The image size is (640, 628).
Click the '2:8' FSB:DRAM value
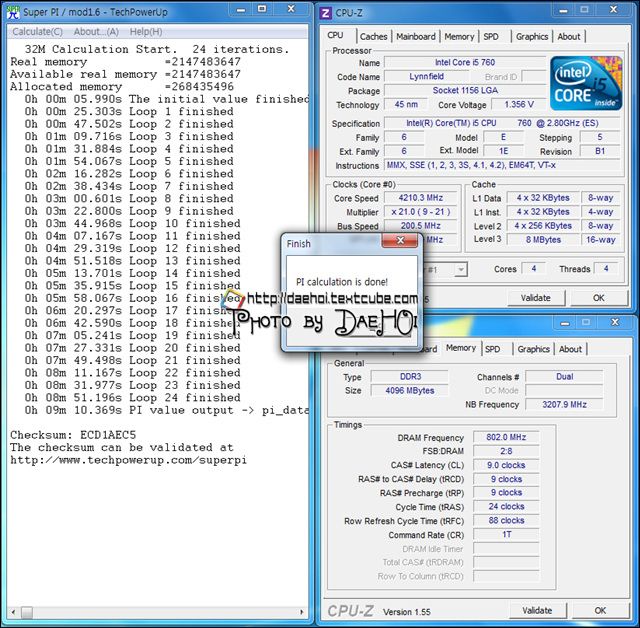point(506,451)
